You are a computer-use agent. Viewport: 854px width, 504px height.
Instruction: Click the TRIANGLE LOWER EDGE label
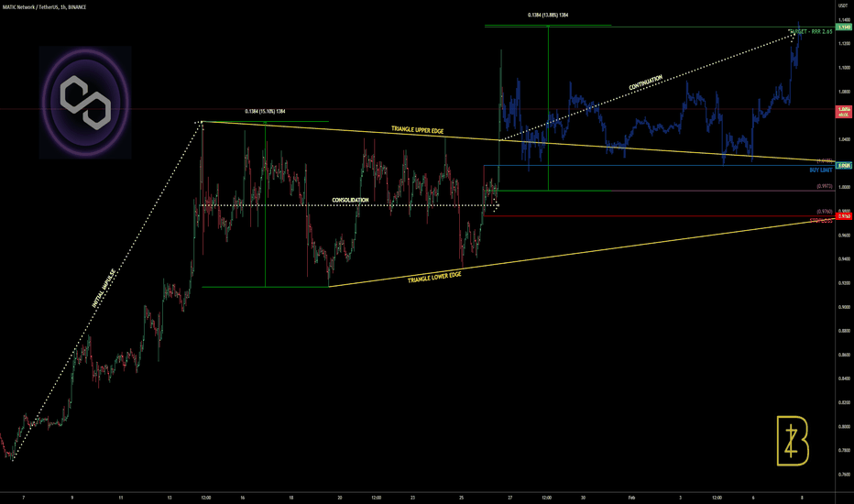[x=434, y=278]
